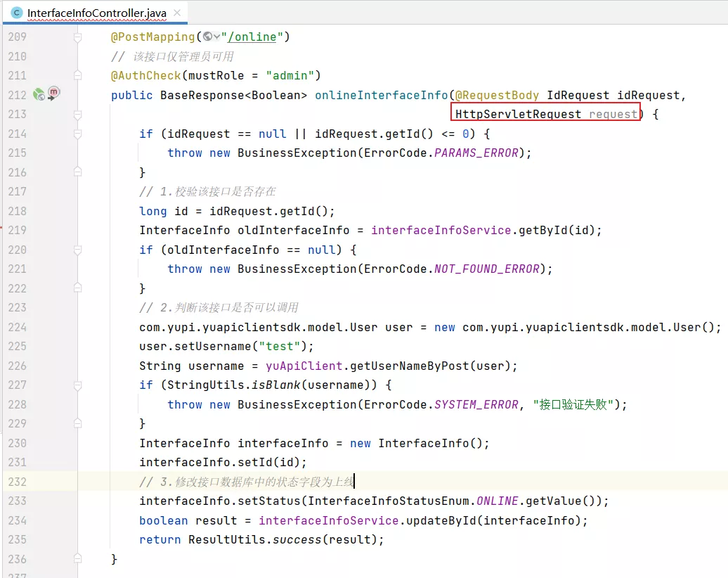This screenshot has width=728, height=578.
Task: Click the comment on line 210
Action: pyautogui.click(x=172, y=56)
